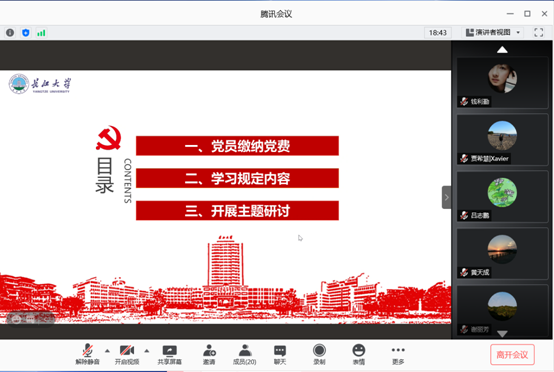Start recording with 录制 icon

click(x=319, y=354)
